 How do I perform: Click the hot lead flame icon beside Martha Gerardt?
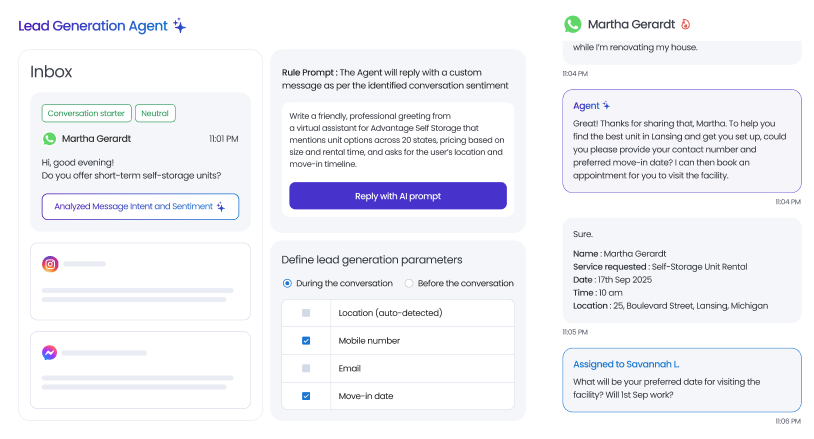(686, 24)
